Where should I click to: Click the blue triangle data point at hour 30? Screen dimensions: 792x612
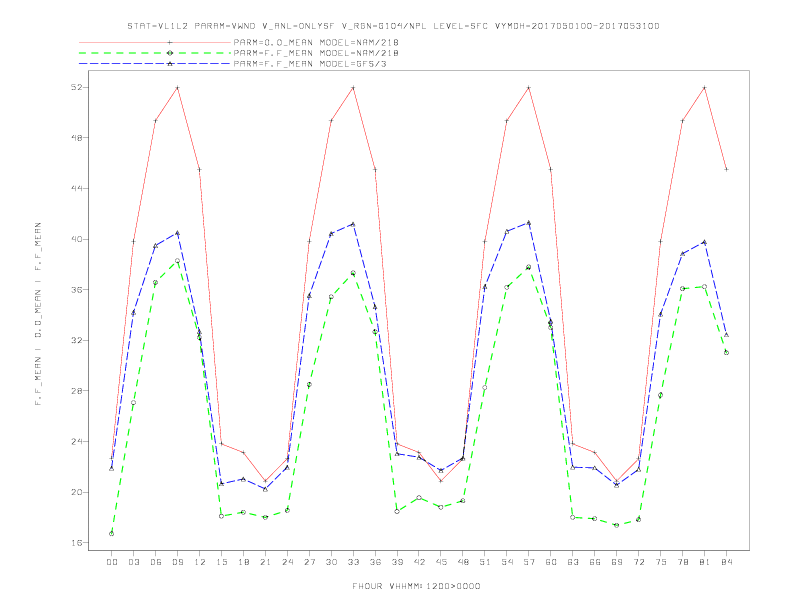click(x=331, y=234)
